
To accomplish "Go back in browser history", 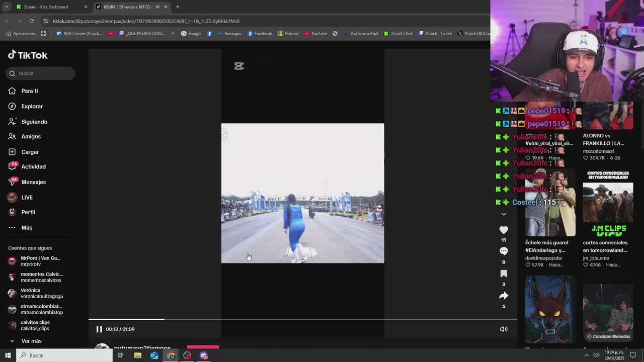I will pyautogui.click(x=7, y=21).
